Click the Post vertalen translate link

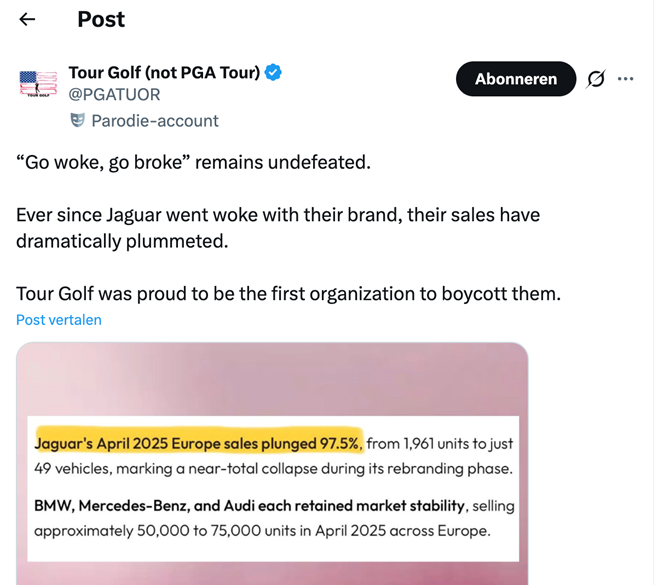[x=59, y=320]
